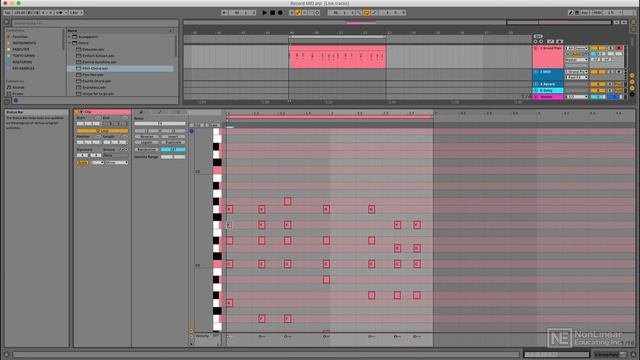Disable the highlighted Automation Arm button

(x=298, y=13)
